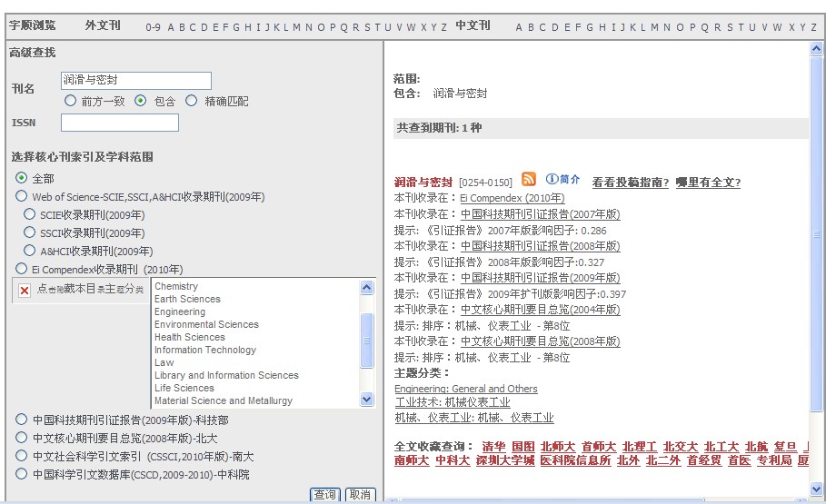826x504 pixels.
Task: Click the results panel vertical scrollbar thumb
Action: (816, 233)
